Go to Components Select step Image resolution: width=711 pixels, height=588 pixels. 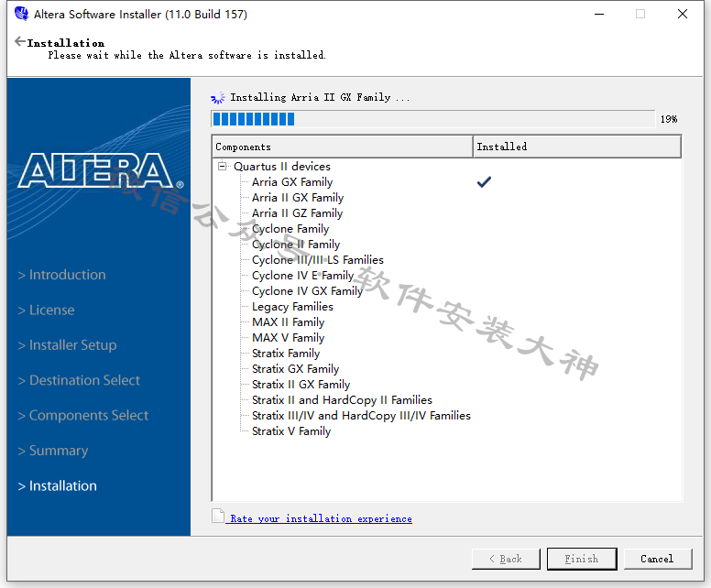[x=83, y=415]
